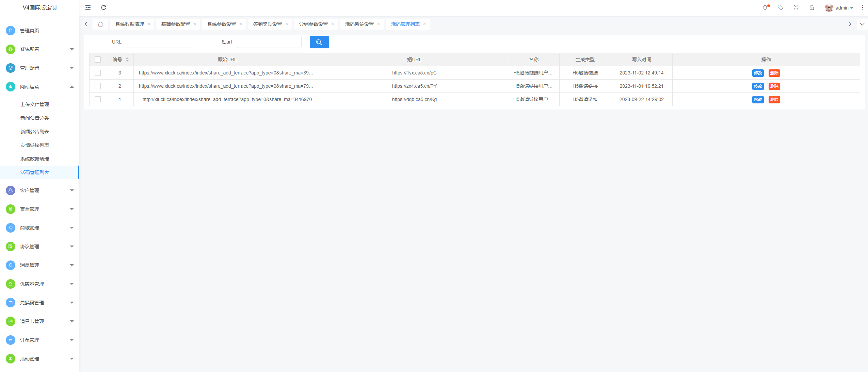This screenshot has height=372, width=868.
Task: Check the checkbox for row number 1
Action: (x=98, y=99)
